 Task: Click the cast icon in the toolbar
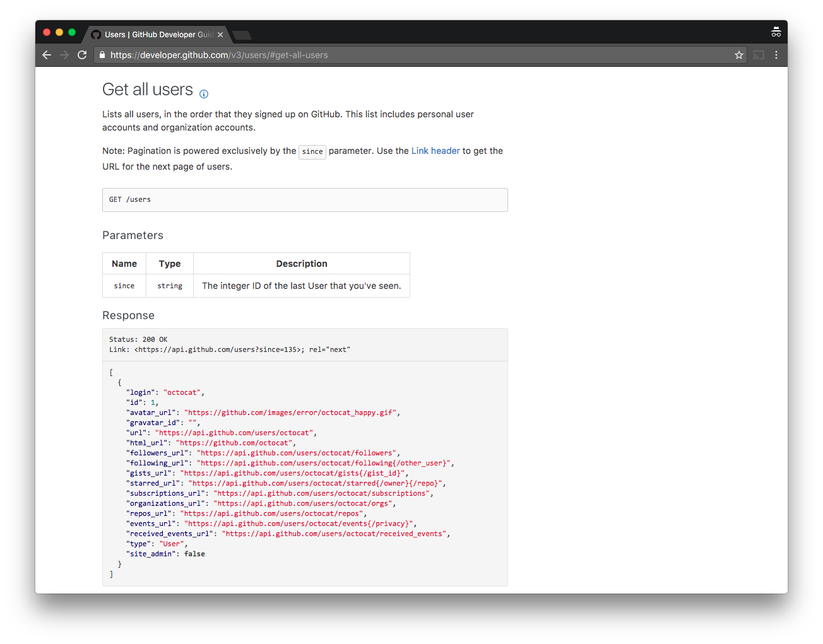pos(759,55)
